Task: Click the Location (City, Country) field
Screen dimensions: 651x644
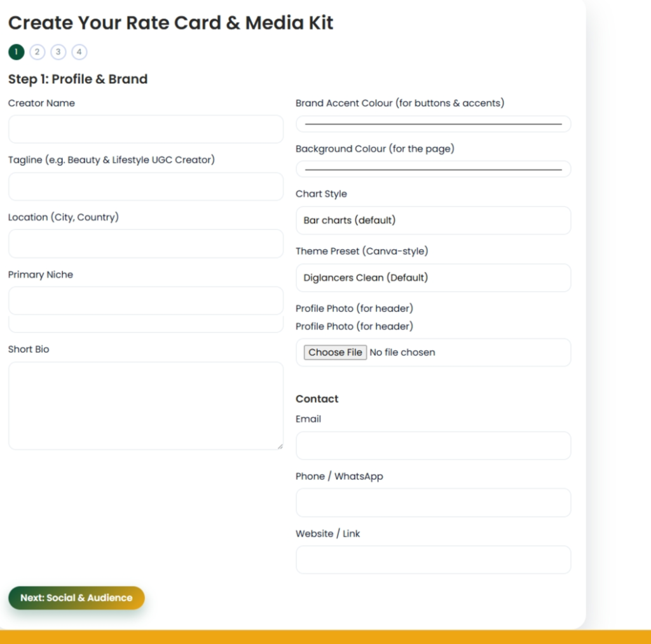Action: coord(146,243)
